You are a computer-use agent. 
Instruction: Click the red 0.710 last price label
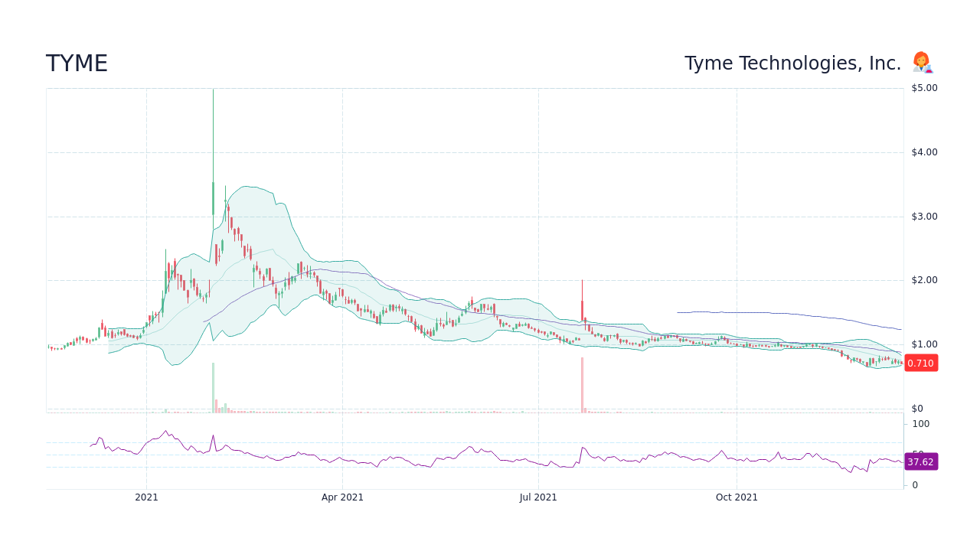(x=920, y=363)
